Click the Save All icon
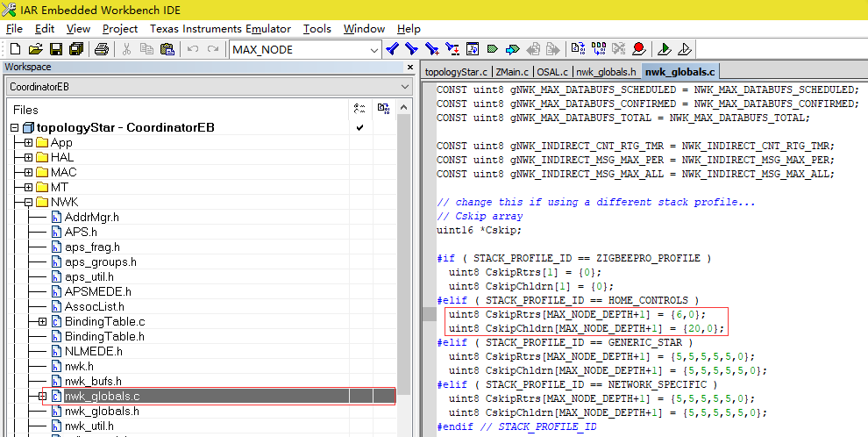 tap(75, 49)
